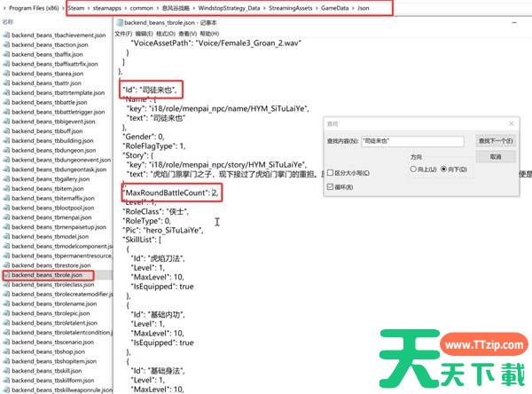Click the backend_beans_tbrole.json file icon
532x394 pixels.
click(x=6, y=275)
